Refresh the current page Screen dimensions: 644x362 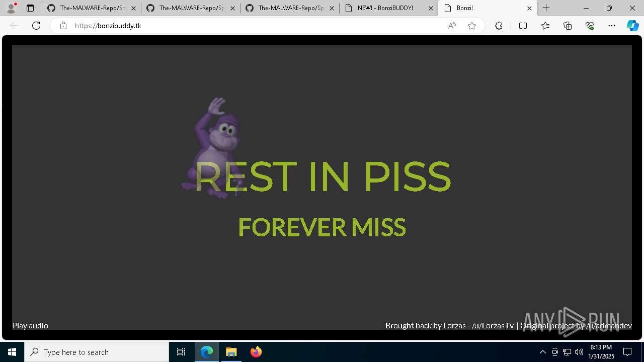(x=36, y=26)
